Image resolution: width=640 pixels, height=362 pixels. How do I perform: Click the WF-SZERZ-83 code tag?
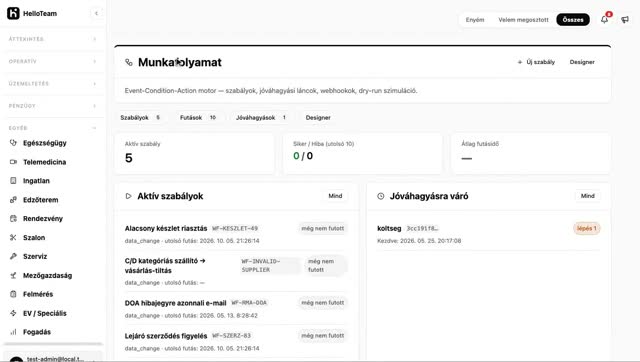(x=231, y=336)
